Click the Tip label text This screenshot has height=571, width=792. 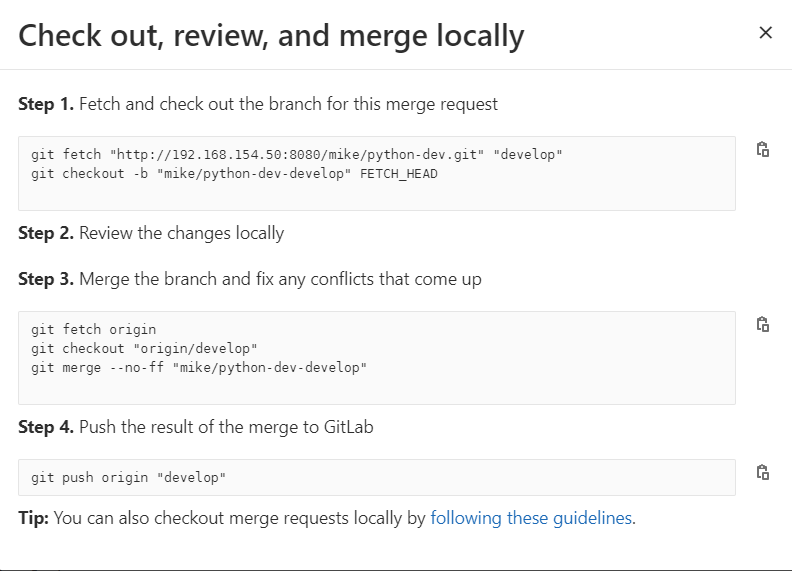click(33, 518)
